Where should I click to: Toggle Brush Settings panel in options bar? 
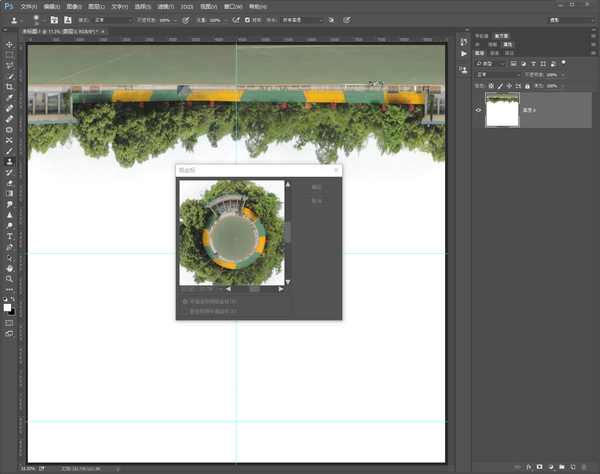[54, 20]
